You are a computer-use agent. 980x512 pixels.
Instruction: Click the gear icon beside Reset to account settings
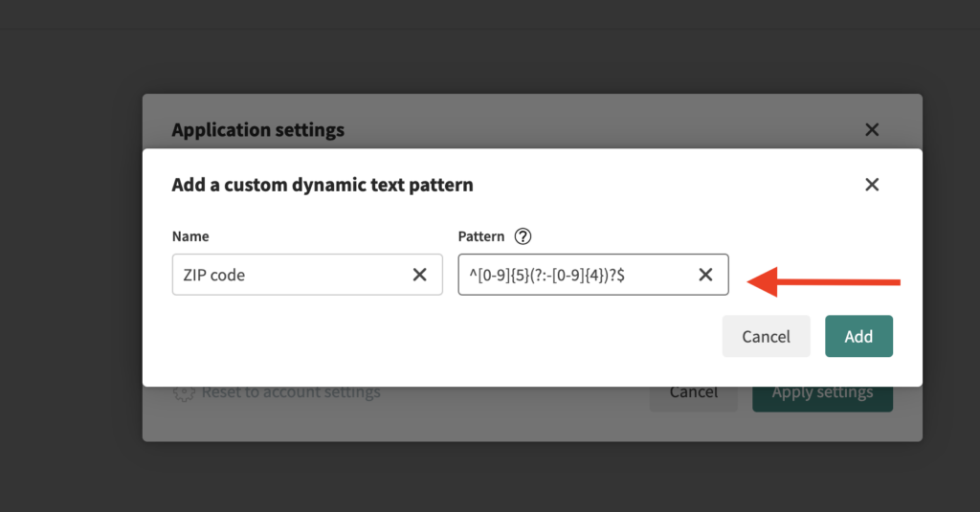tap(185, 392)
